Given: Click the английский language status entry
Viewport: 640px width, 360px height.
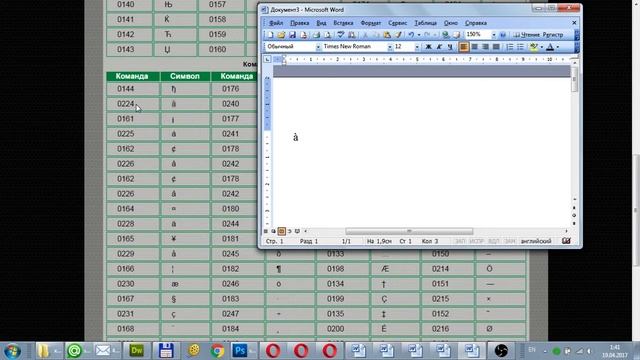Looking at the screenshot, I should pos(536,241).
